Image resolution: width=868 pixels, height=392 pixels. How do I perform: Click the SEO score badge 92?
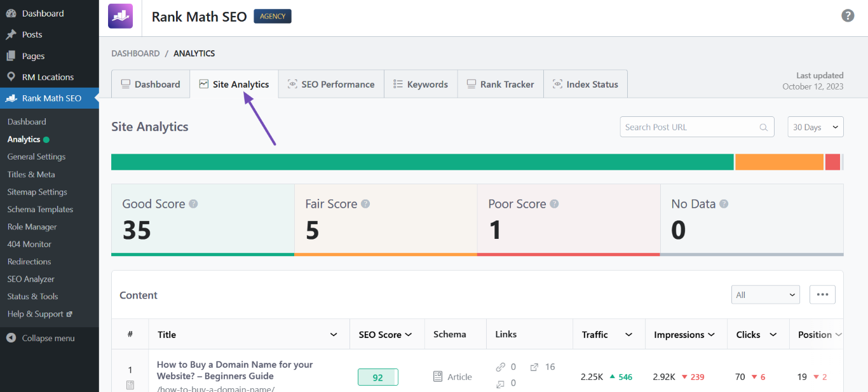(378, 377)
